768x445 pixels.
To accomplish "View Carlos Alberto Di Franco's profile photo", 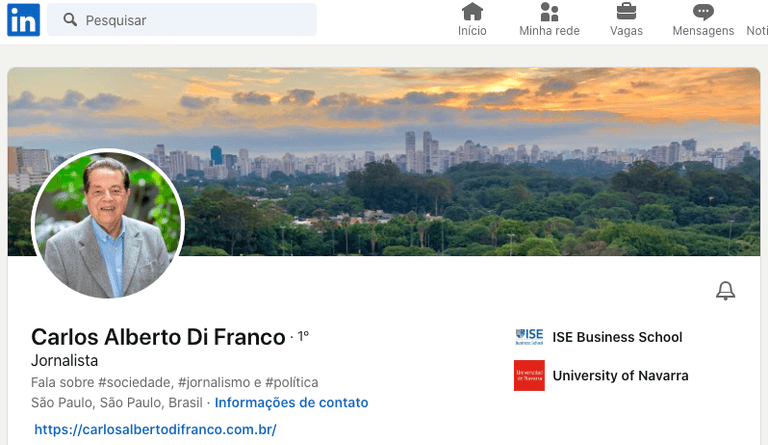I will [x=108, y=223].
